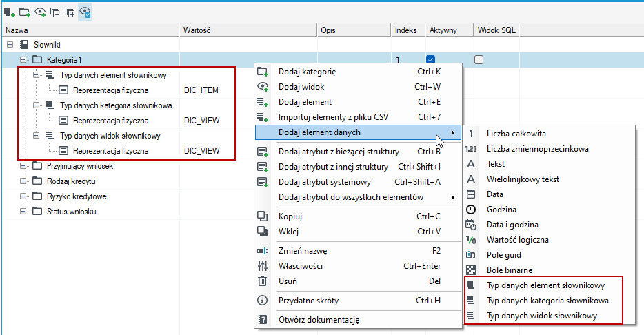Select Reprezentacja fizyczna under element słownikowy
Screen dimensions: 644x335
(111, 90)
